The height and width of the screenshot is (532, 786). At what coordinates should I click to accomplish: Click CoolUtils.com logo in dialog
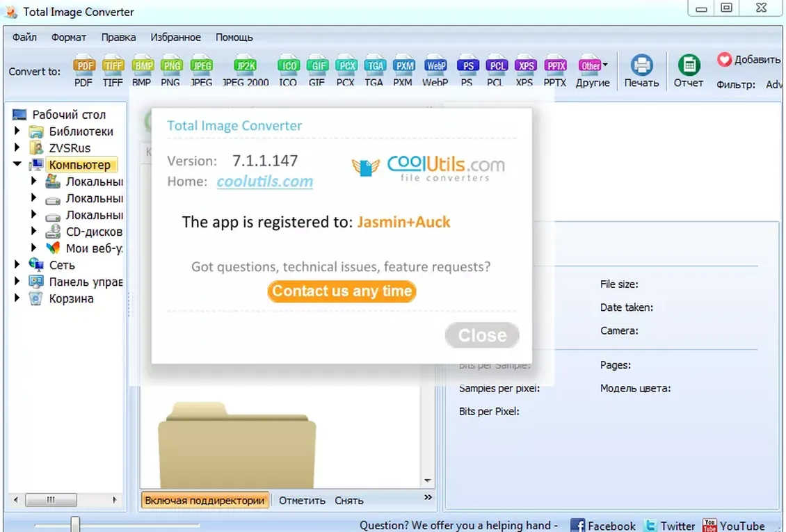(428, 168)
